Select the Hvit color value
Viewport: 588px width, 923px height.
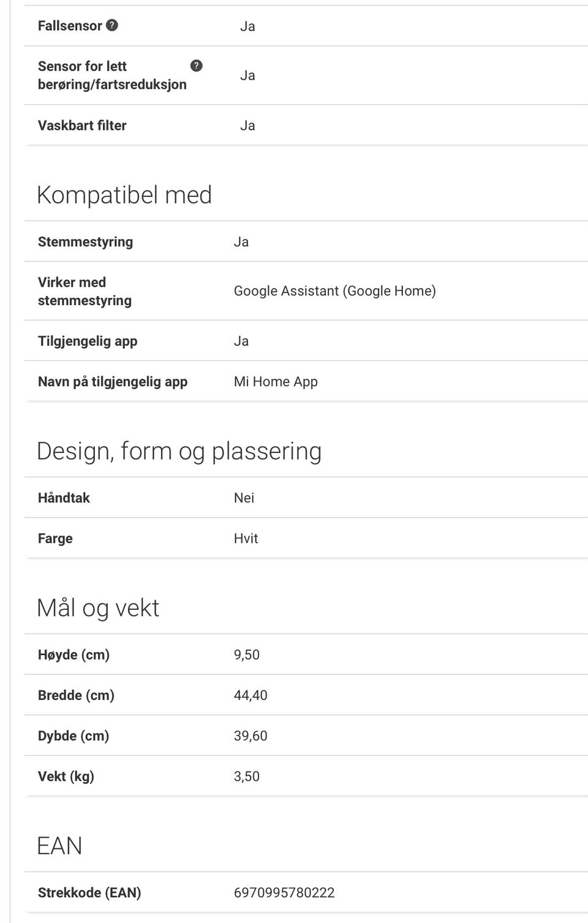(x=246, y=538)
